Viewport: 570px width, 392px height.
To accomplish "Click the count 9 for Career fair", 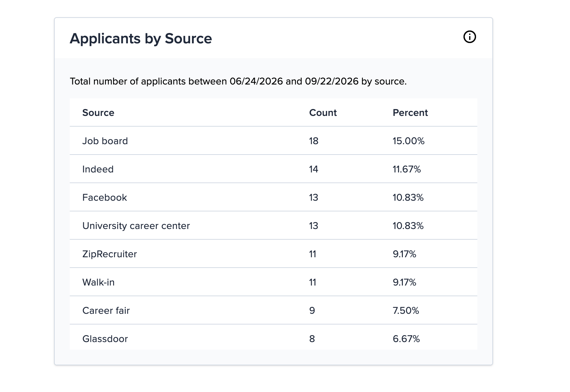I will [312, 311].
